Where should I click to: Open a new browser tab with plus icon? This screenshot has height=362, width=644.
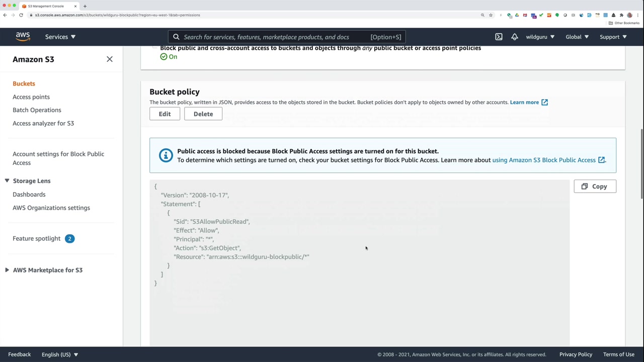85,6
